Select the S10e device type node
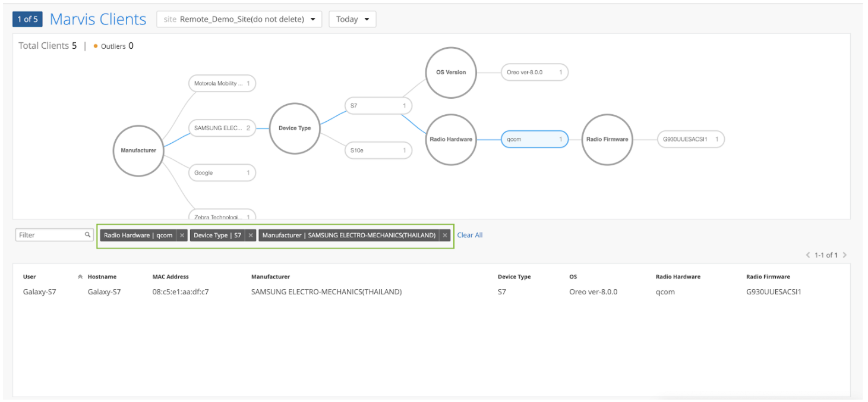Image resolution: width=868 pixels, height=402 pixels. [378, 150]
